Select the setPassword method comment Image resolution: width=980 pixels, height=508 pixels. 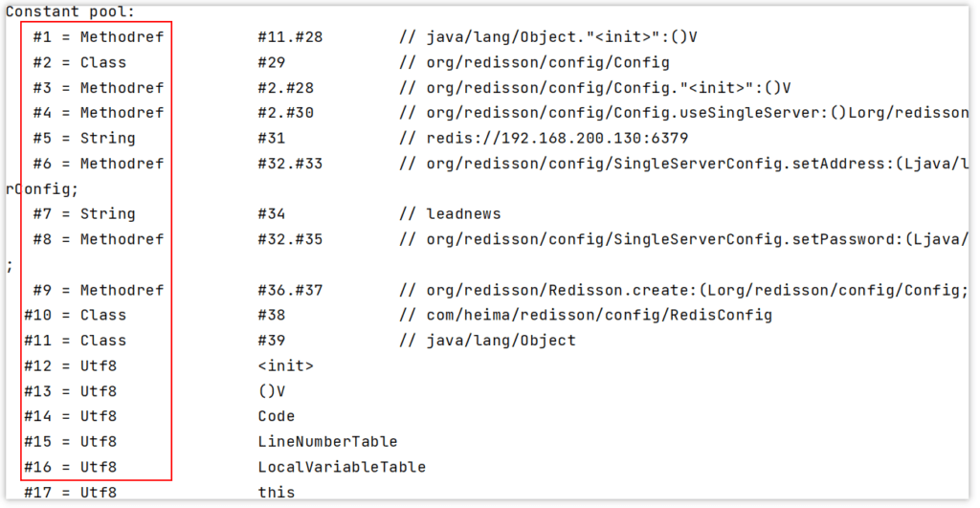click(x=683, y=239)
